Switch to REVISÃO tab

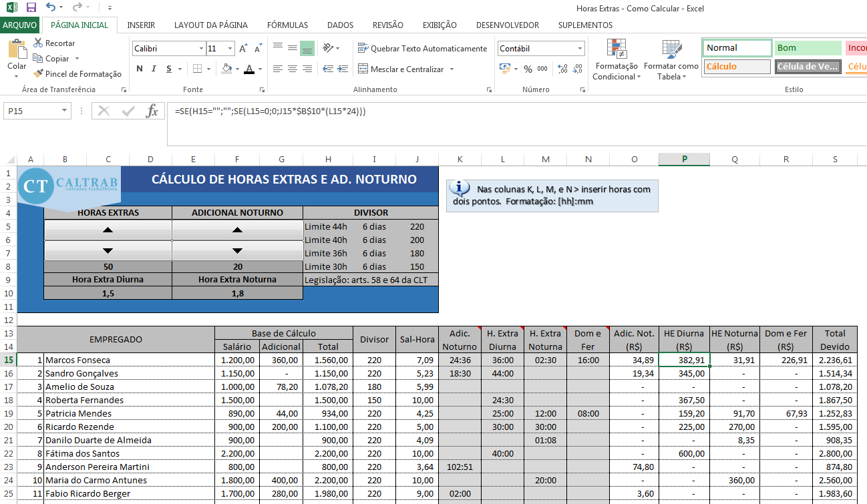[x=388, y=25]
